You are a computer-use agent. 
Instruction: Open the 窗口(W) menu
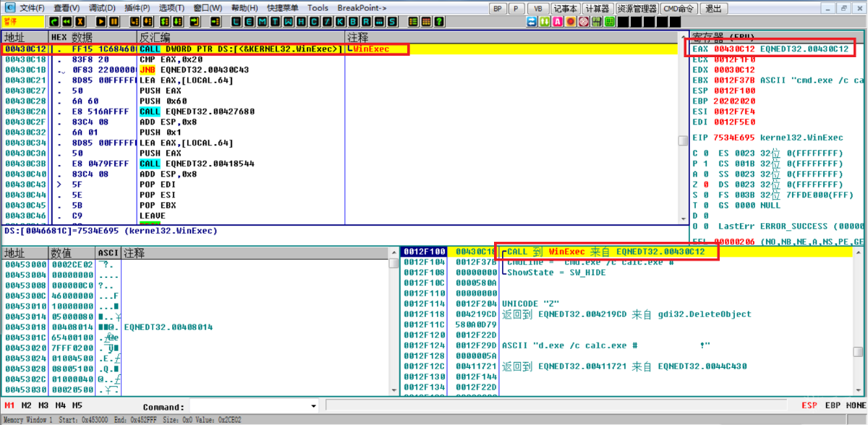208,8
